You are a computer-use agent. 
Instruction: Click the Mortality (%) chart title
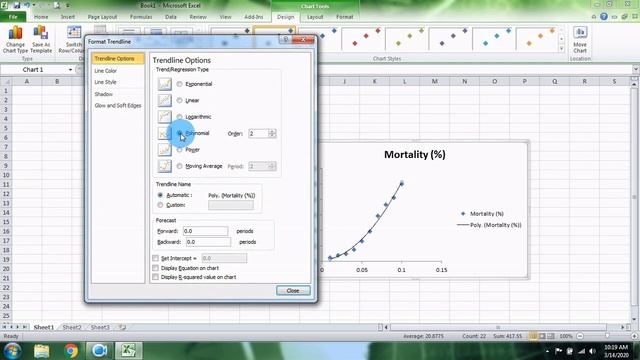click(415, 155)
